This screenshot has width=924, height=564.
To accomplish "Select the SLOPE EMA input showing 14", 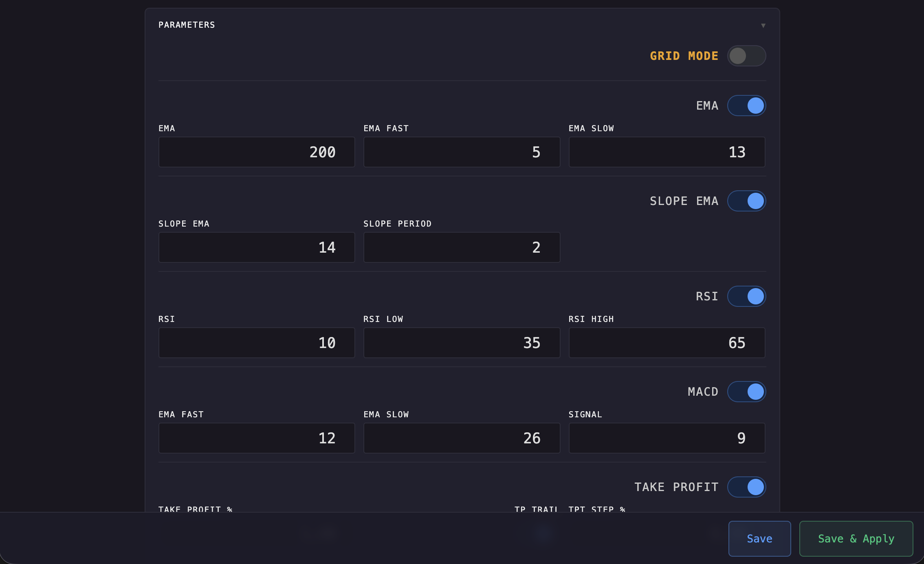I will 256,247.
